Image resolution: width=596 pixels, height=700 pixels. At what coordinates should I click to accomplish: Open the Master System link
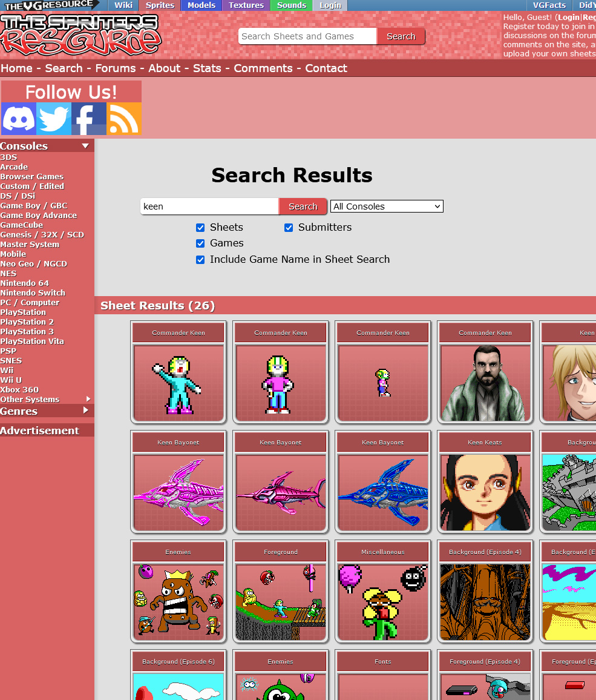(30, 244)
